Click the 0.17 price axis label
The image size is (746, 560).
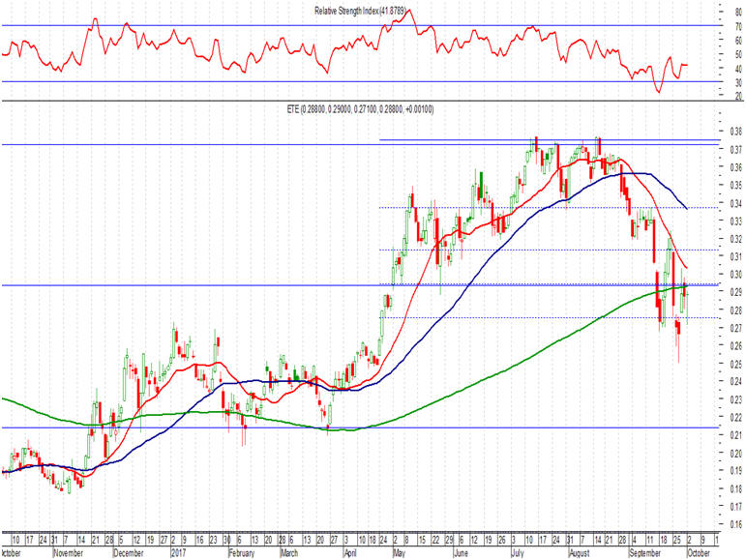[735, 507]
